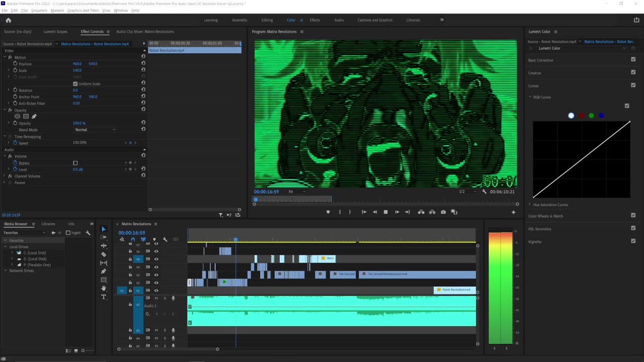Add a marker in Program monitor
The width and height of the screenshot is (644, 362).
[x=328, y=212]
